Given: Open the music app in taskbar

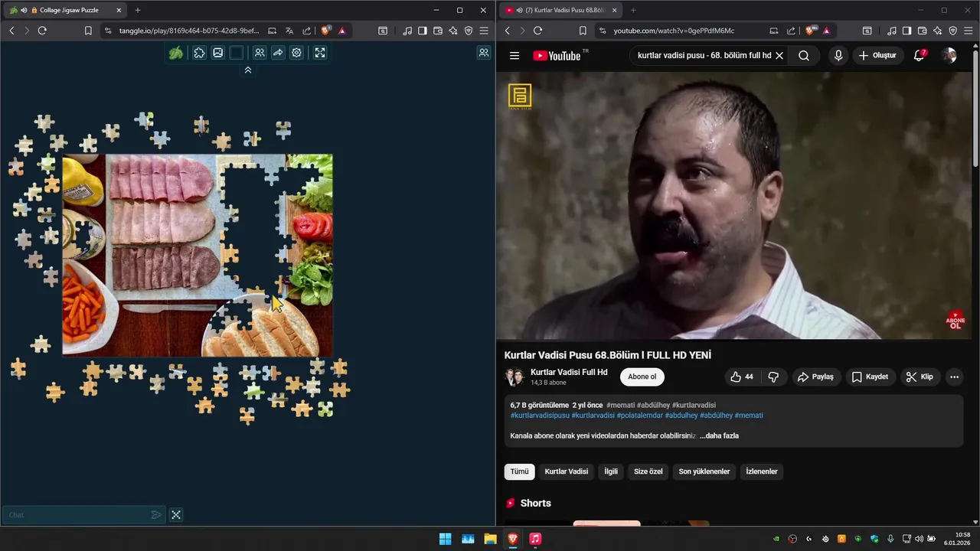Looking at the screenshot, I should pyautogui.click(x=535, y=539).
